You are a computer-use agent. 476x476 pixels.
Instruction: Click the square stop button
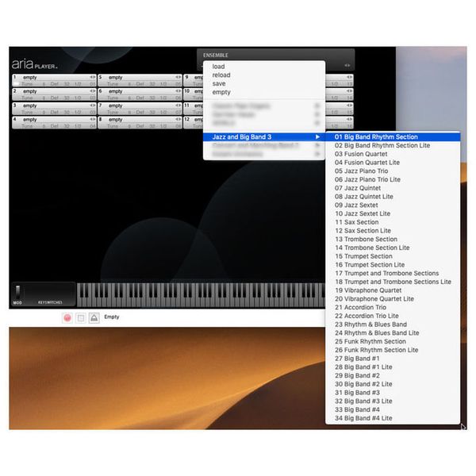click(80, 317)
